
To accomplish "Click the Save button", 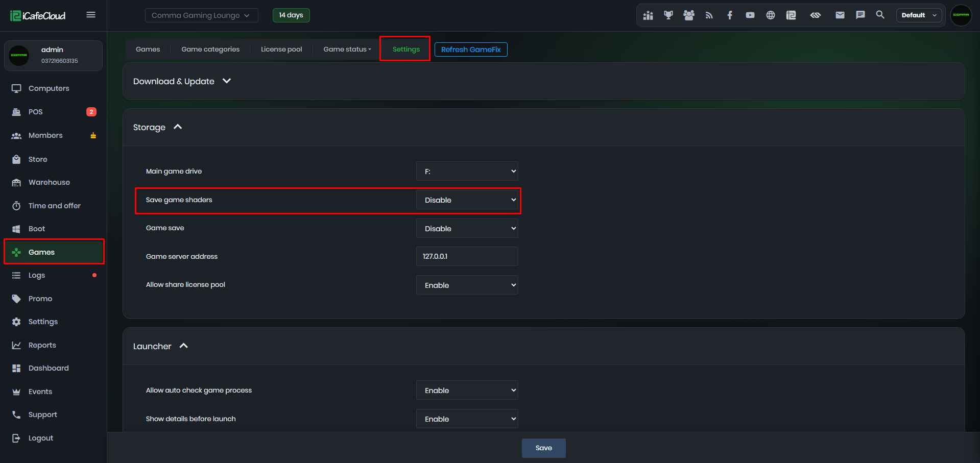I will point(543,448).
